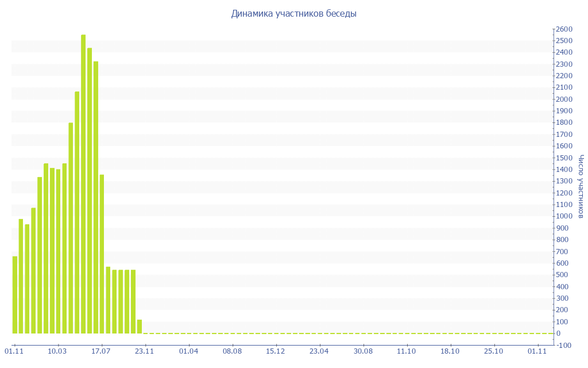Select the 08.08 tick label
This screenshot has width=588, height=368.
coord(232,351)
